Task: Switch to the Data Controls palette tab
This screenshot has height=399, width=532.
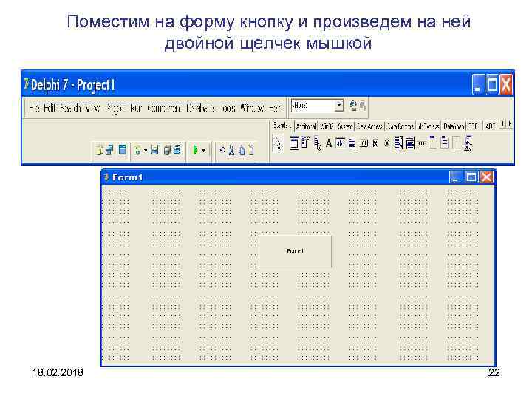Action: click(x=400, y=126)
